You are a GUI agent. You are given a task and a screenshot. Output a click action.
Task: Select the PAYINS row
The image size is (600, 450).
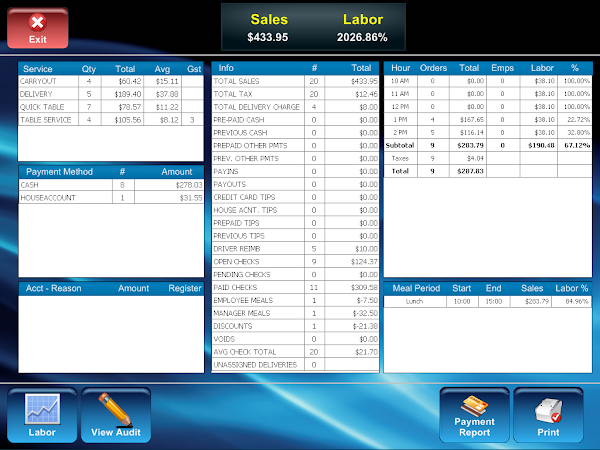coord(295,171)
